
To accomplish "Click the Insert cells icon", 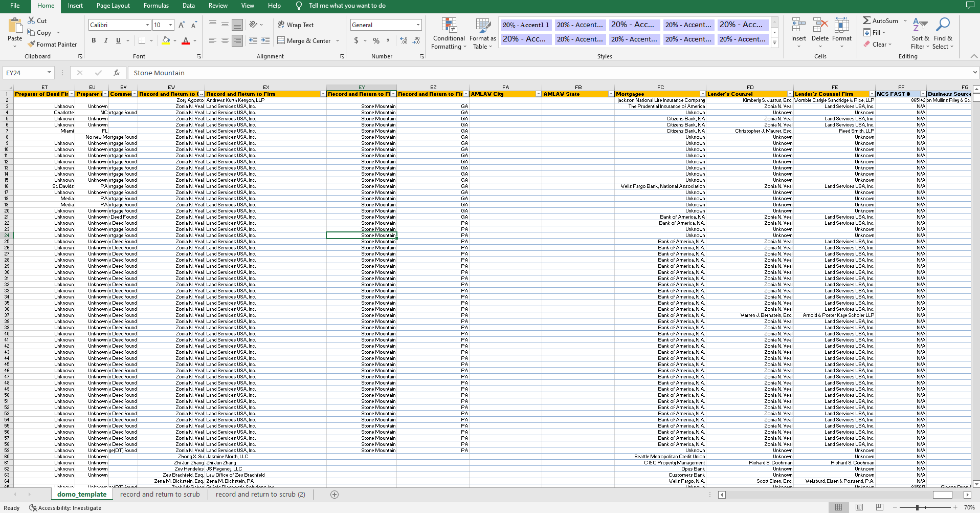I will click(x=798, y=25).
